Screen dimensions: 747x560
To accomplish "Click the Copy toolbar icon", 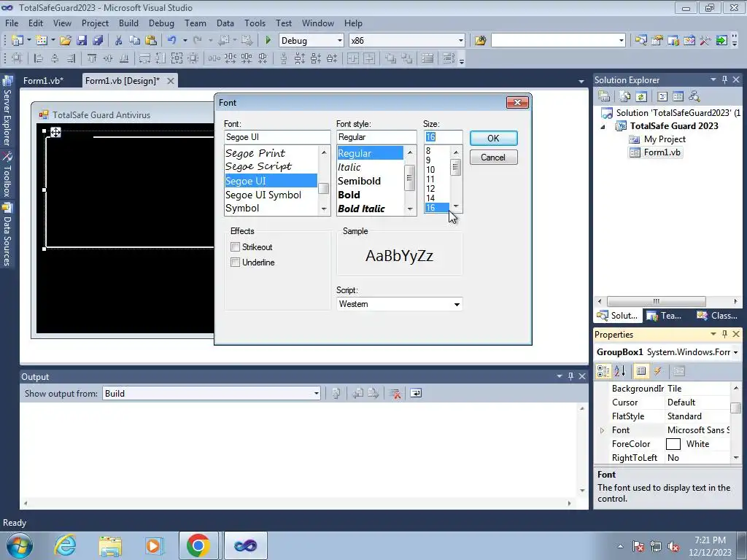I will pyautogui.click(x=134, y=41).
